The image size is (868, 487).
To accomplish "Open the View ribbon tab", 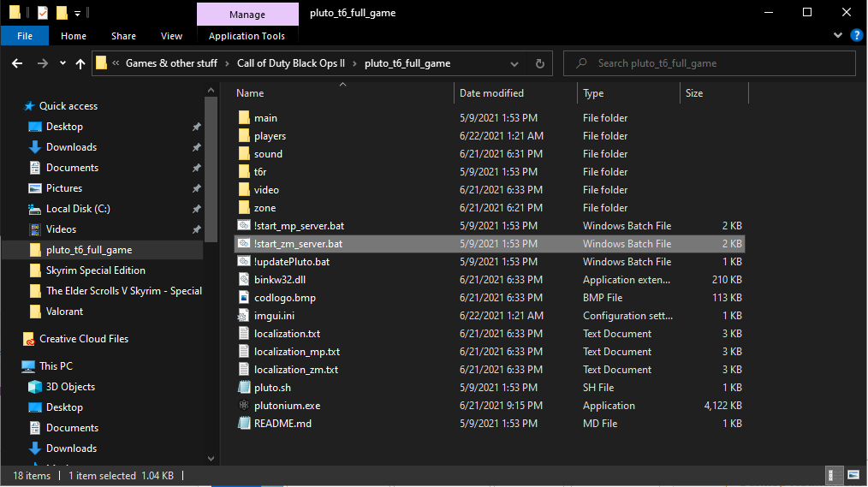I will pyautogui.click(x=171, y=36).
